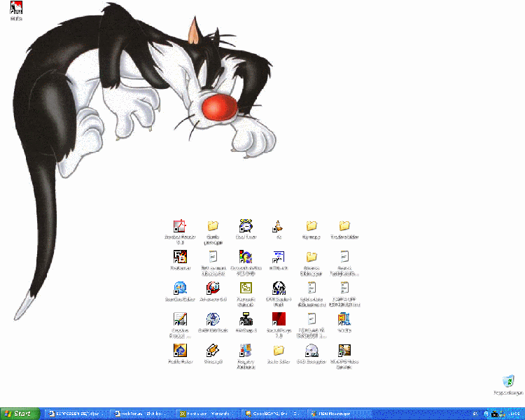The height and width of the screenshot is (420, 525).
Task: Open folder between Registry Mechanic and DVD Decrypter
Action: (x=279, y=350)
